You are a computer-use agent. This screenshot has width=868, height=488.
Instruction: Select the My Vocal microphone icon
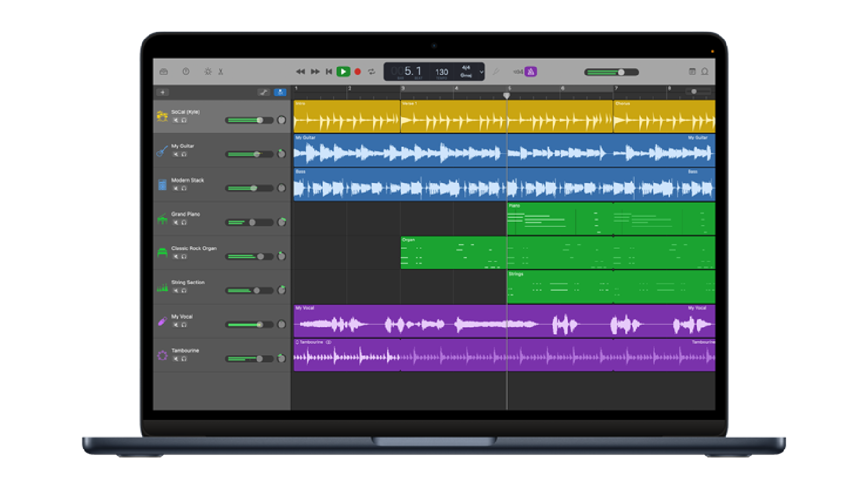(162, 321)
